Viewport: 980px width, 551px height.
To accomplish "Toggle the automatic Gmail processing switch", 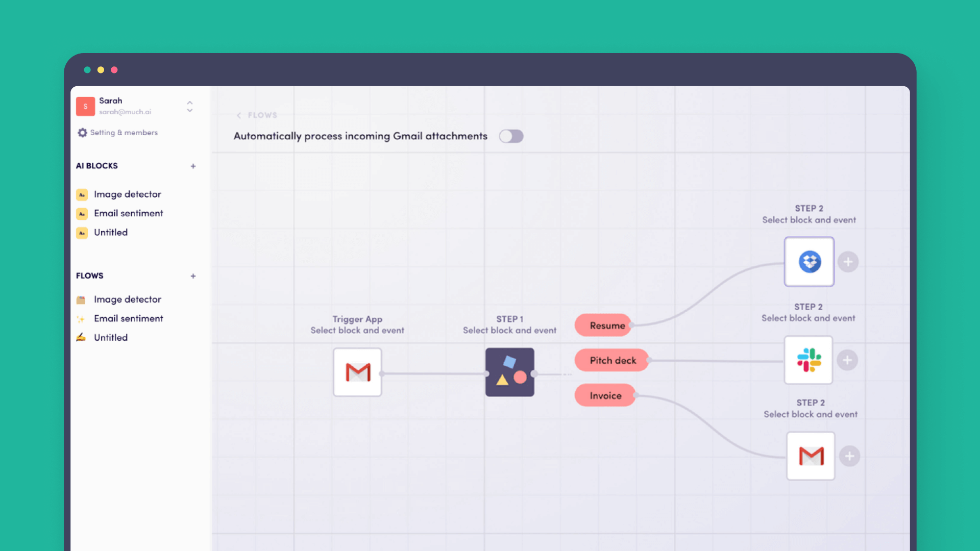I will coord(511,136).
